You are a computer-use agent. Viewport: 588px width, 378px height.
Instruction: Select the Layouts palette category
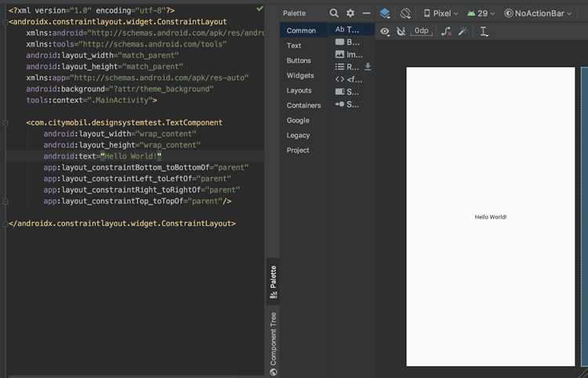point(303,90)
